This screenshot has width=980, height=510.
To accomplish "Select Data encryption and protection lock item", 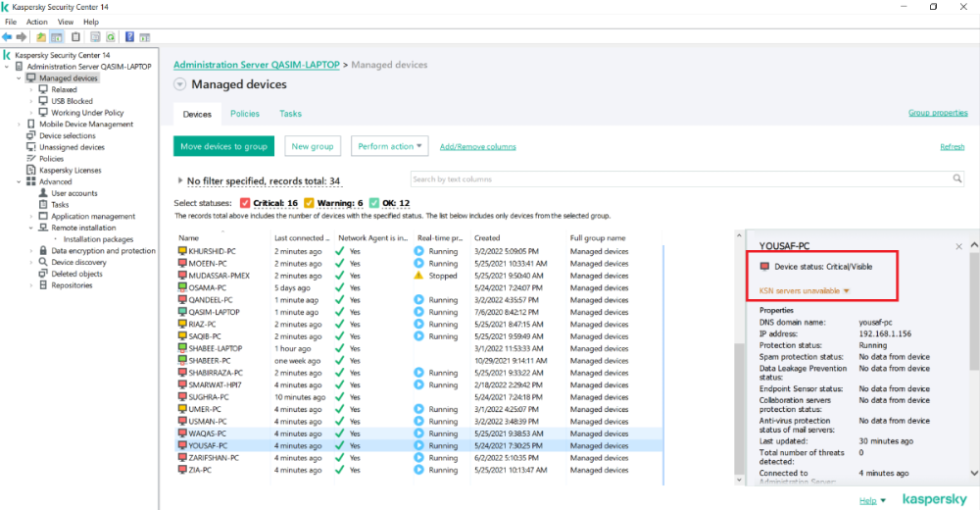I will pyautogui.click(x=103, y=251).
